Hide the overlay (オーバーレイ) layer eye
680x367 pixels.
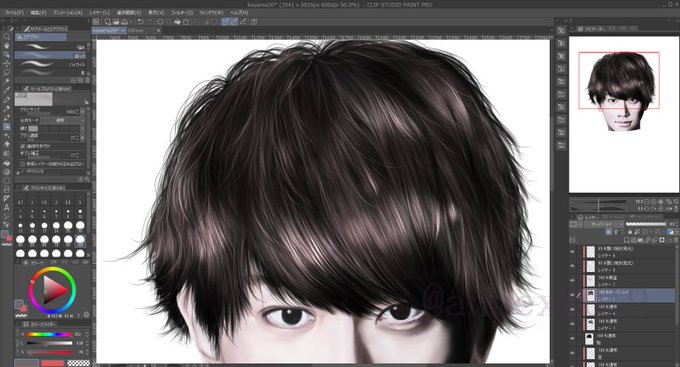click(572, 295)
